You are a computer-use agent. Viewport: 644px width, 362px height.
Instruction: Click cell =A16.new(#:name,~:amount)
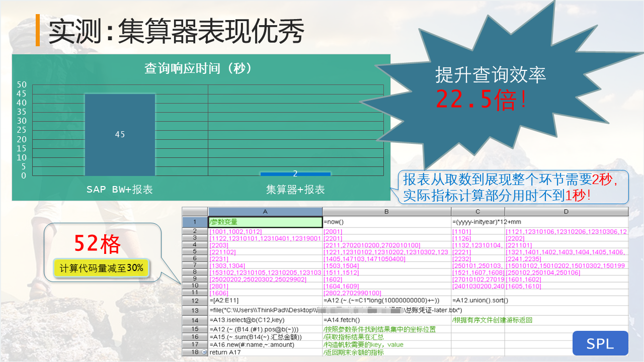[x=265, y=344]
